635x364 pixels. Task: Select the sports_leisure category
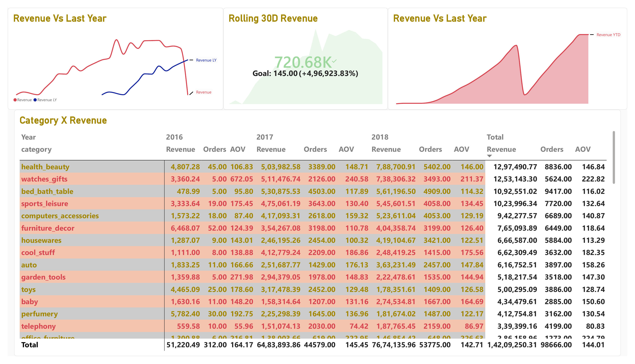(x=44, y=204)
